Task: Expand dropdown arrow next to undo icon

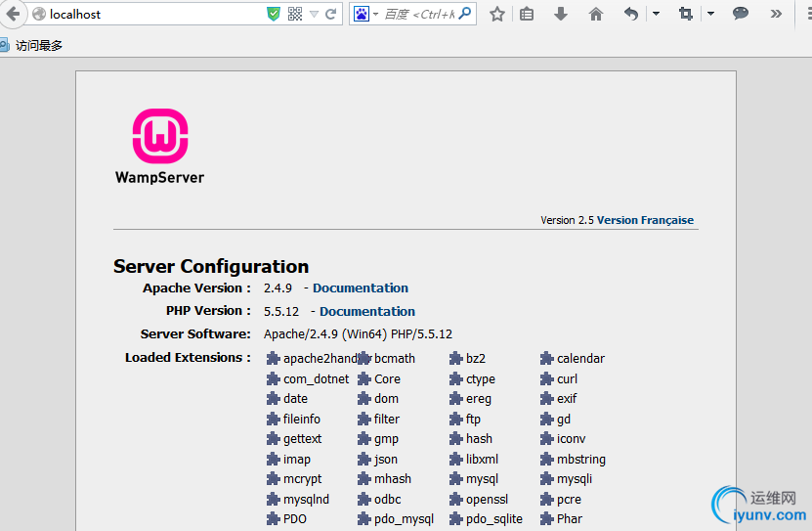Action: pos(656,14)
